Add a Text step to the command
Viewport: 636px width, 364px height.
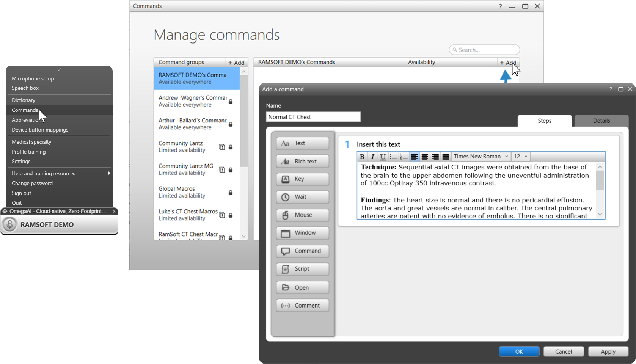point(302,143)
